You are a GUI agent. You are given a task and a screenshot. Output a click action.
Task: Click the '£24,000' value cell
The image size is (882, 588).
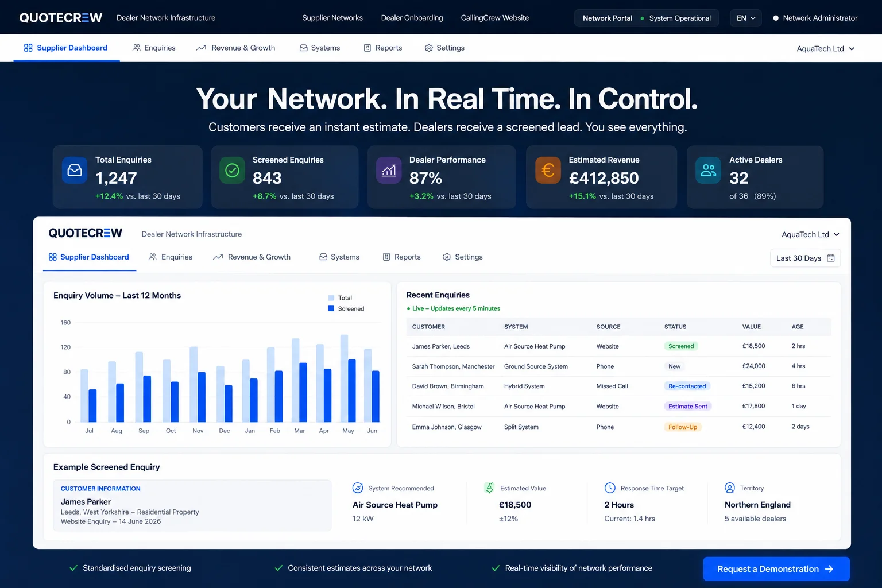click(754, 366)
